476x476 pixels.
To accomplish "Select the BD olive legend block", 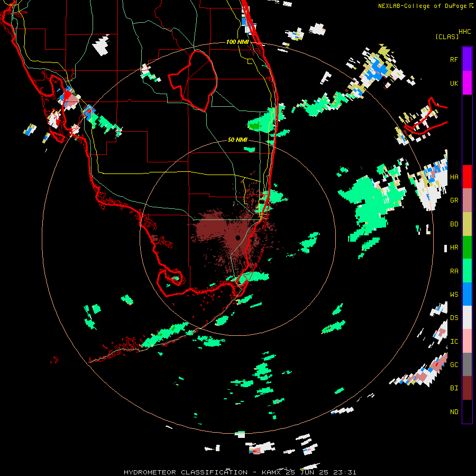I will [467, 224].
